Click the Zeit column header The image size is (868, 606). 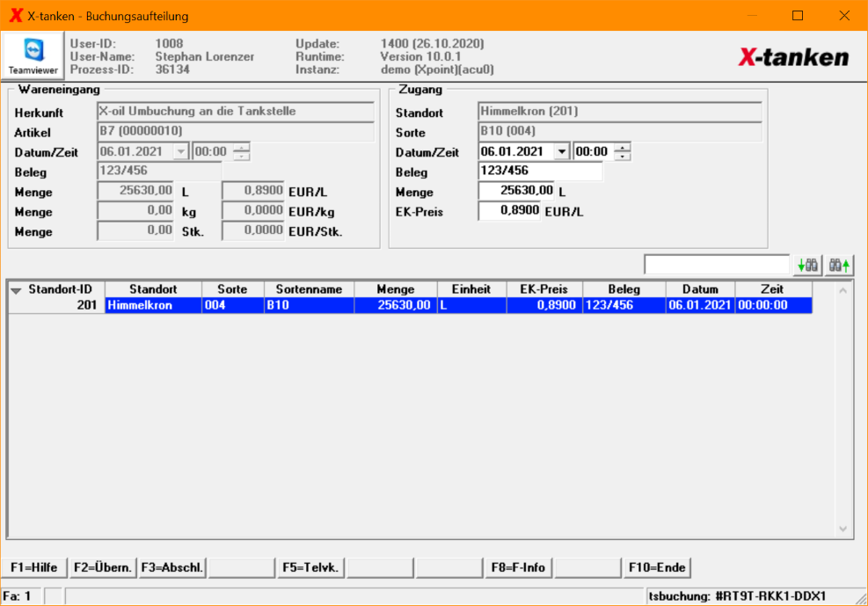[x=772, y=288]
